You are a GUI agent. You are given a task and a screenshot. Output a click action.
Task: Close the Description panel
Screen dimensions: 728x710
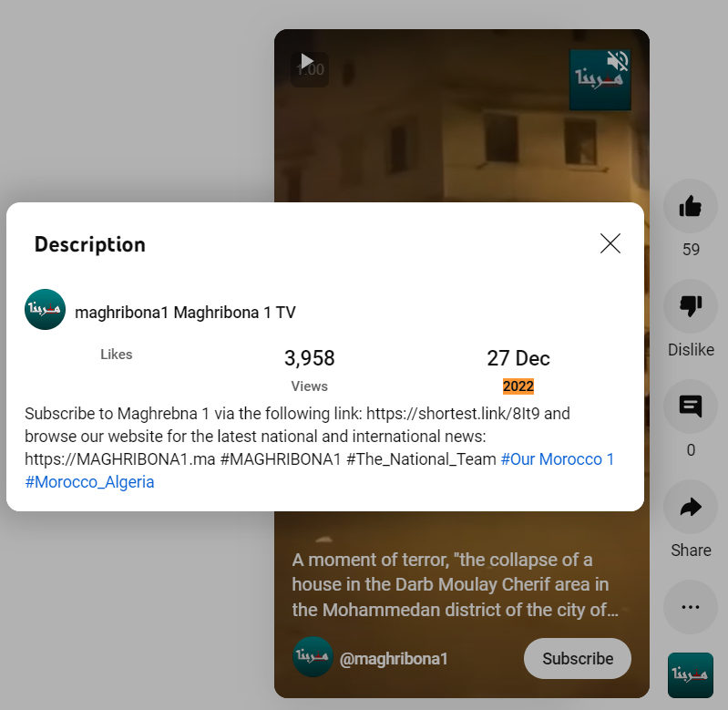pyautogui.click(x=610, y=243)
